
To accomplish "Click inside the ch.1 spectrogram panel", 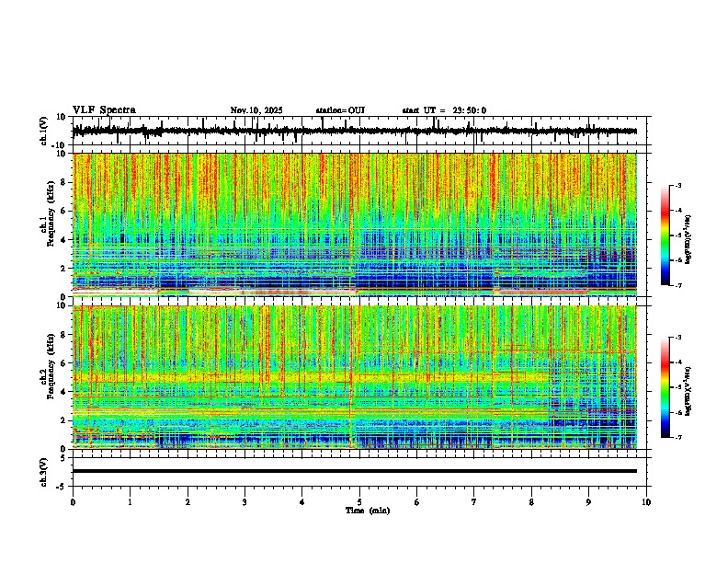I will (x=355, y=224).
